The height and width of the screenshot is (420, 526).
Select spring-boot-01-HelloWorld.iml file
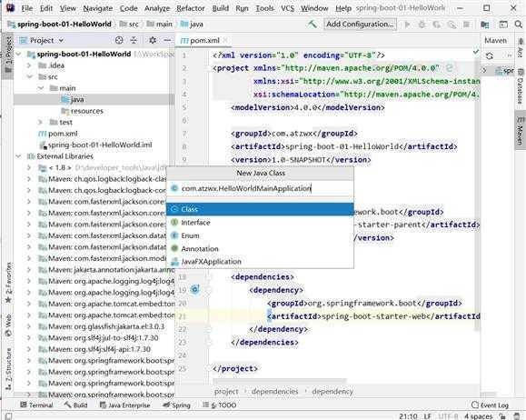point(100,145)
